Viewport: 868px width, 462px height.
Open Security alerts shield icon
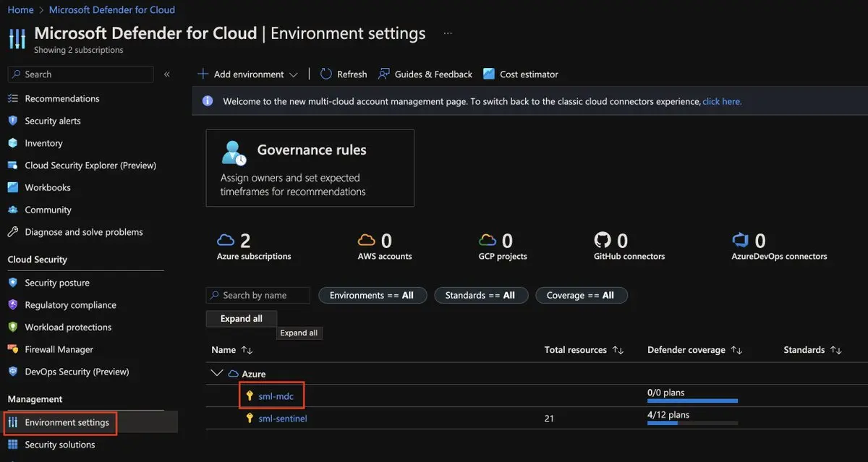click(12, 121)
